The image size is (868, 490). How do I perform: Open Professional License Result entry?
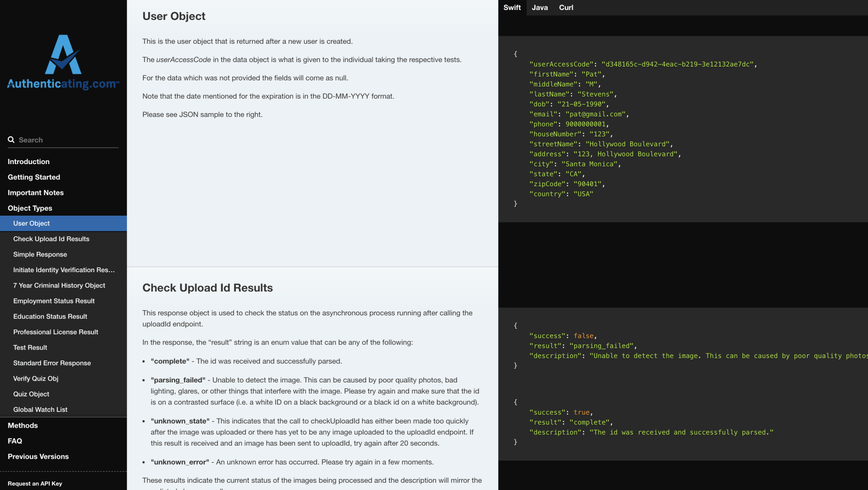(x=56, y=332)
